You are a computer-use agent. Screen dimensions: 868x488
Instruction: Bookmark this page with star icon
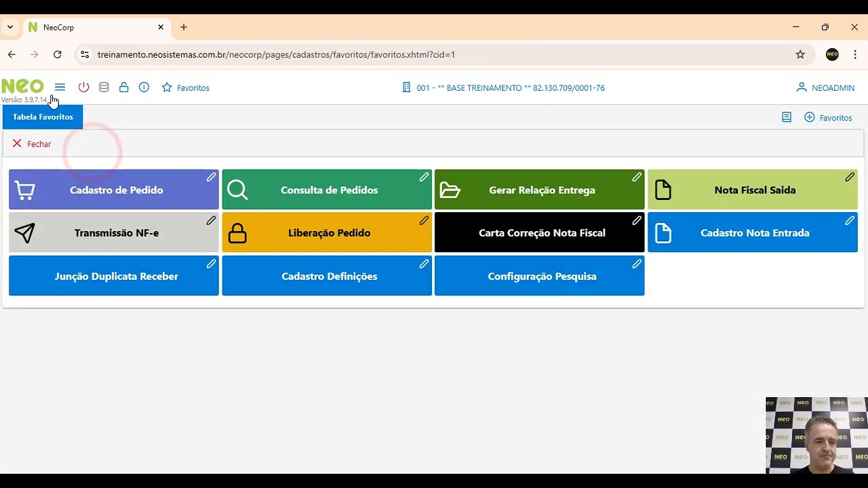800,54
